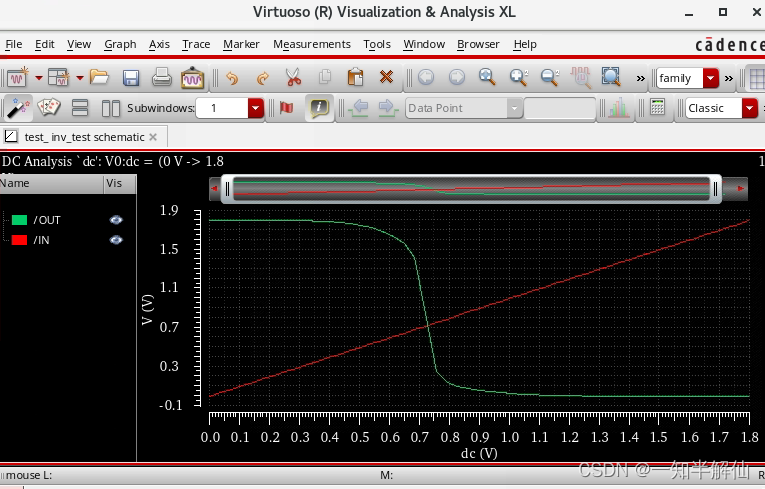Image resolution: width=765 pixels, height=489 pixels.
Task: Click the undo arrow icon
Action: point(232,78)
